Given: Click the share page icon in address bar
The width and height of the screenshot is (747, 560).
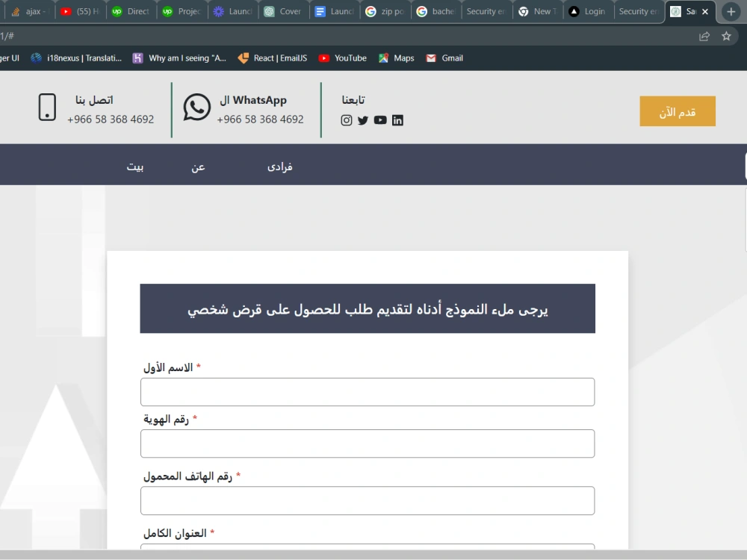Looking at the screenshot, I should coord(704,36).
